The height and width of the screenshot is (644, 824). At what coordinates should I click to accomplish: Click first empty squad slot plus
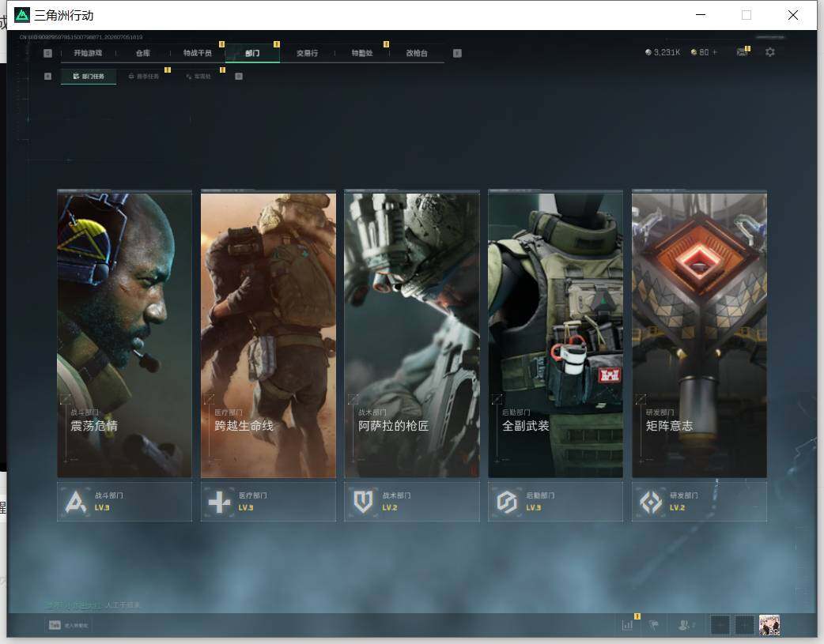720,625
